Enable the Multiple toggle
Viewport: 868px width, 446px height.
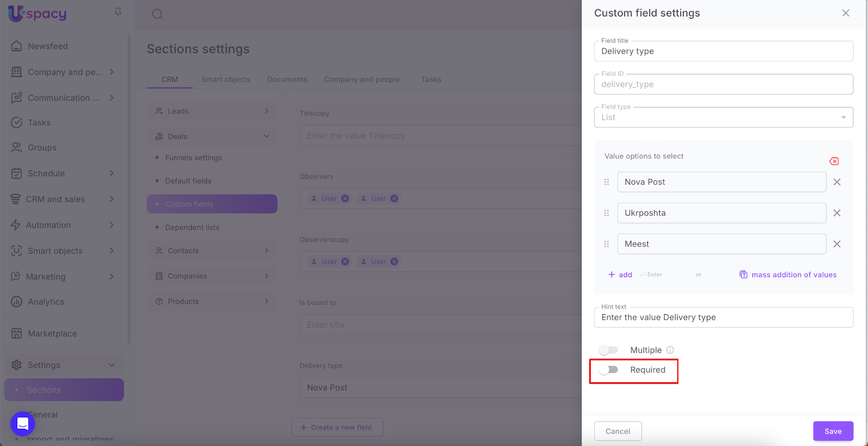[608, 350]
